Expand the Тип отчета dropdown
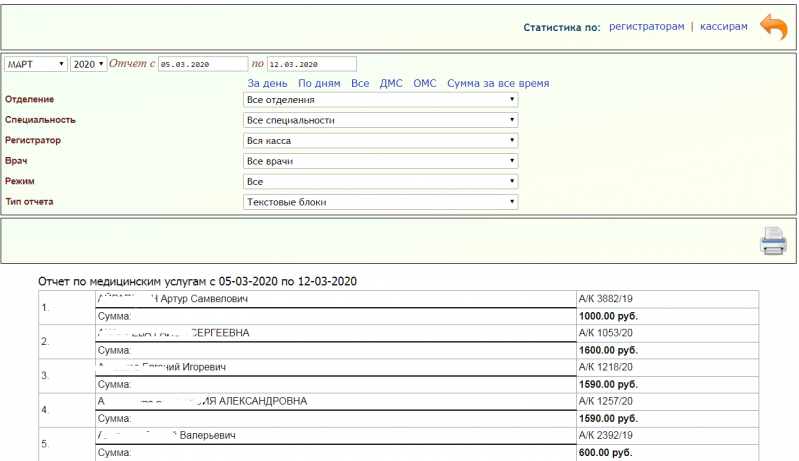Screen dimensions: 799x461 [x=381, y=202]
